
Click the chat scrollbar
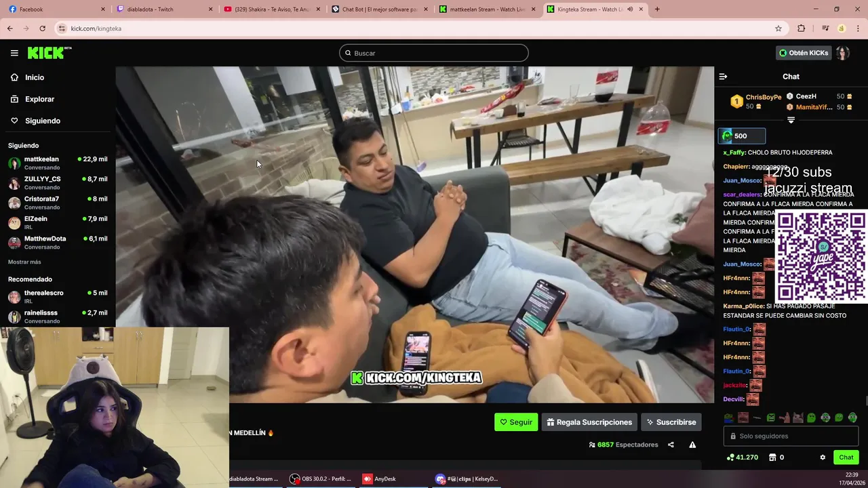(x=865, y=401)
